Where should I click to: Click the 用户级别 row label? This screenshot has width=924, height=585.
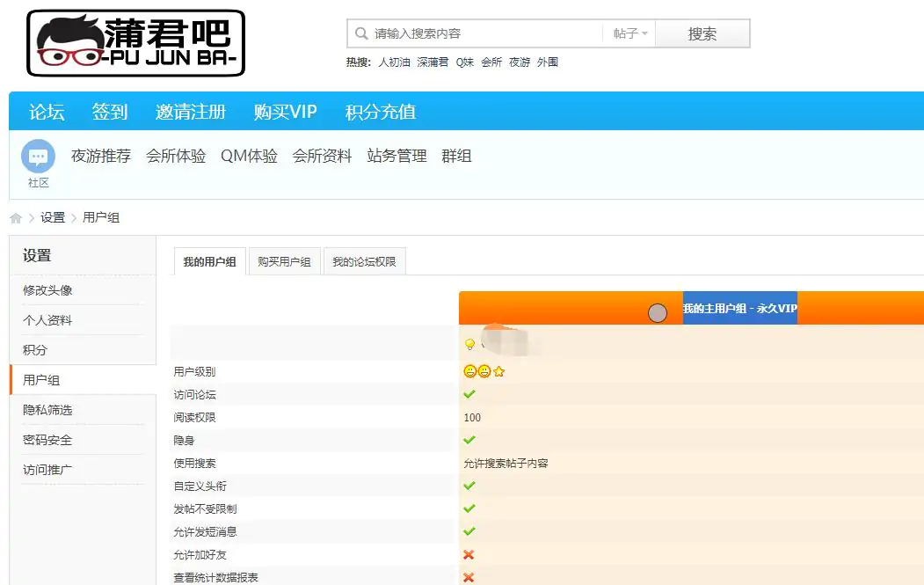pyautogui.click(x=194, y=371)
